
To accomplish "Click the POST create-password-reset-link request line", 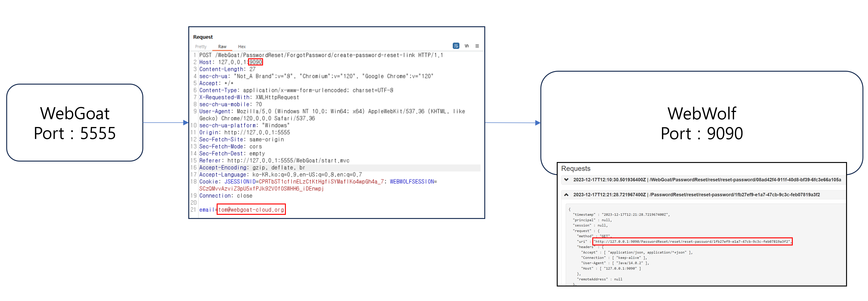I will 321,55.
